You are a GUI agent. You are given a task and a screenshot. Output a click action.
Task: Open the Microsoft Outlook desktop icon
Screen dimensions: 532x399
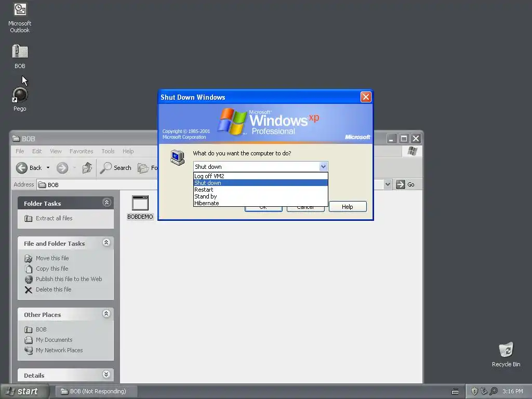(20, 18)
